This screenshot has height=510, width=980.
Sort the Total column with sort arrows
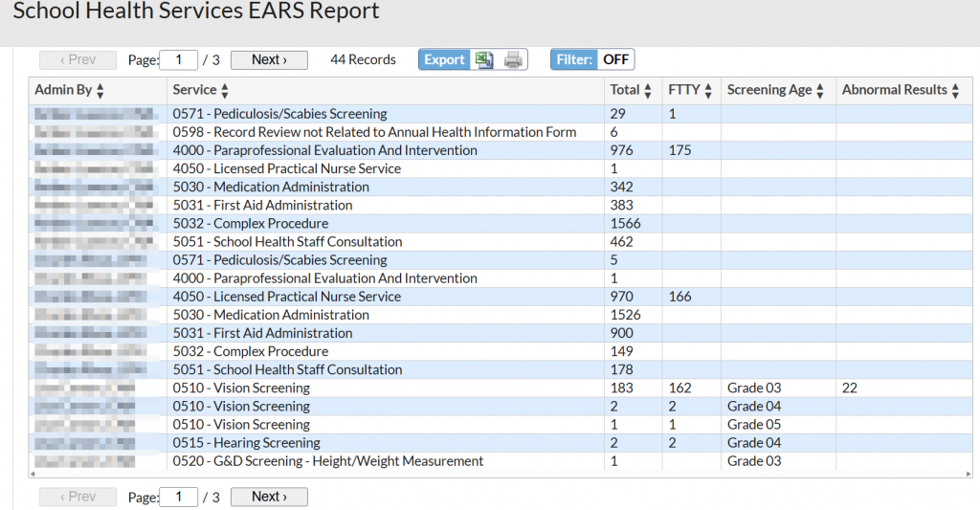[x=649, y=91]
